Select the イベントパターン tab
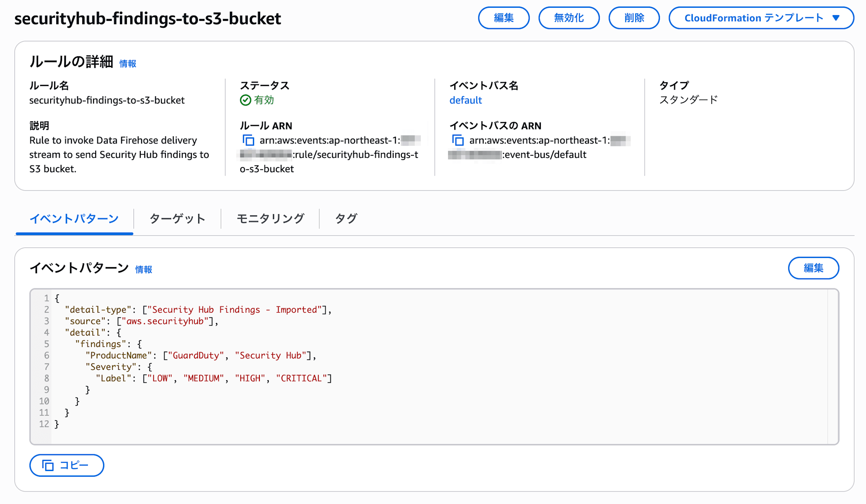 (74, 219)
